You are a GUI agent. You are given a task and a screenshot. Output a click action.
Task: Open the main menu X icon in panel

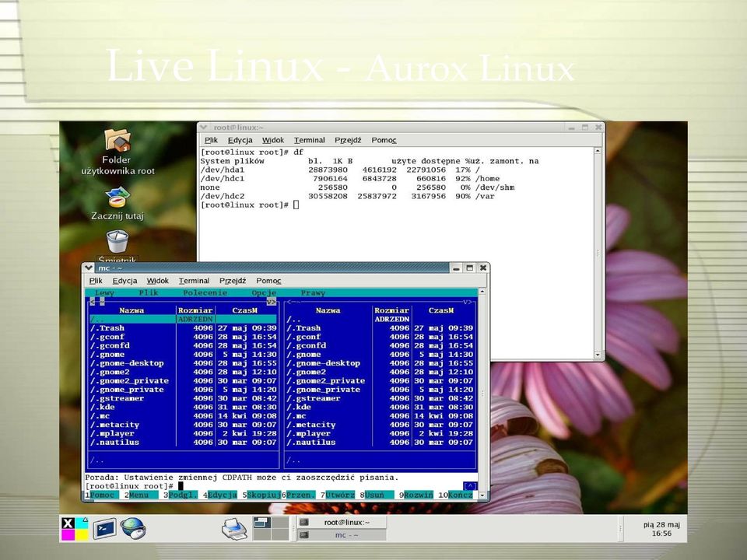pyautogui.click(x=75, y=529)
